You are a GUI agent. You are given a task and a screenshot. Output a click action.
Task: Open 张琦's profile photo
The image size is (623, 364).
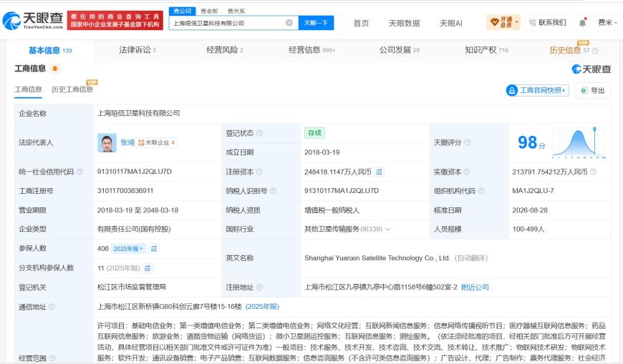tap(107, 143)
